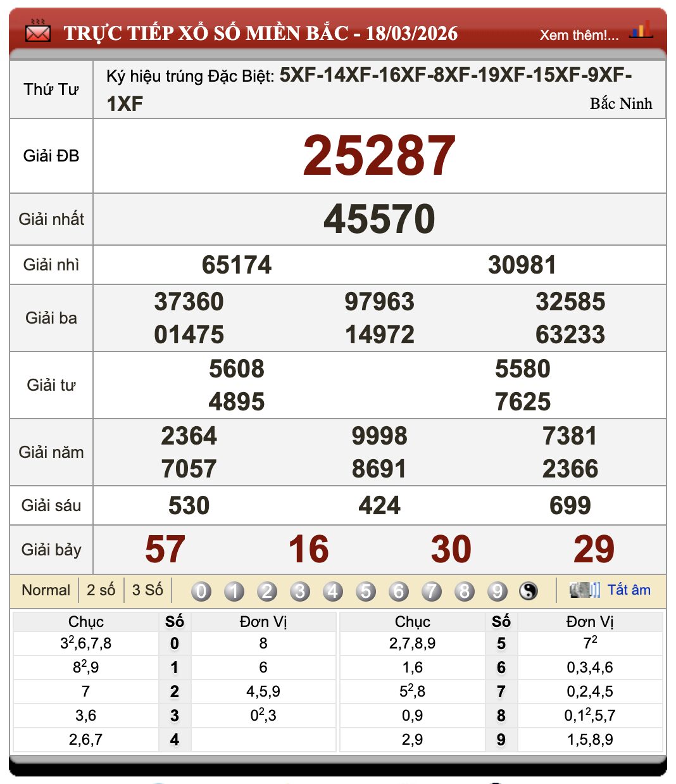The width and height of the screenshot is (676, 784).
Task: Click the yin-yang ball icon
Action: coord(528,590)
